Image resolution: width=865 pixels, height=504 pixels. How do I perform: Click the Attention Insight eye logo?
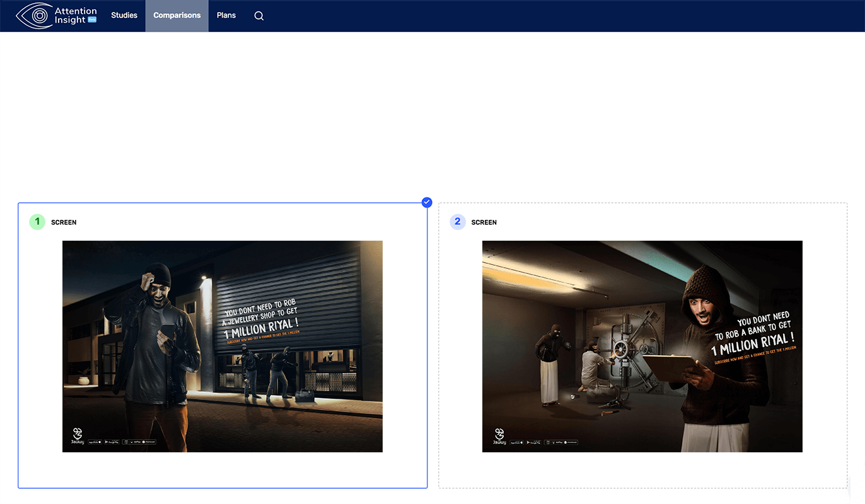click(x=34, y=16)
